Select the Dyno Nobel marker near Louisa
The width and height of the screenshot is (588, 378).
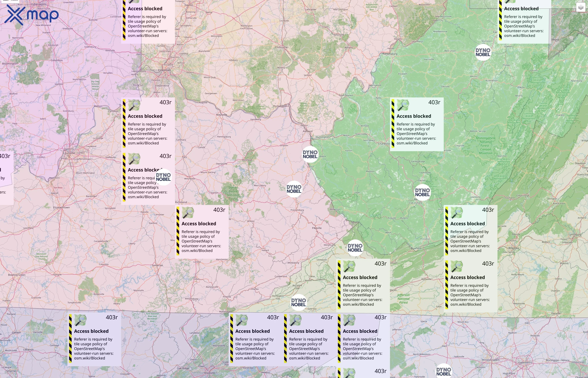click(x=310, y=154)
